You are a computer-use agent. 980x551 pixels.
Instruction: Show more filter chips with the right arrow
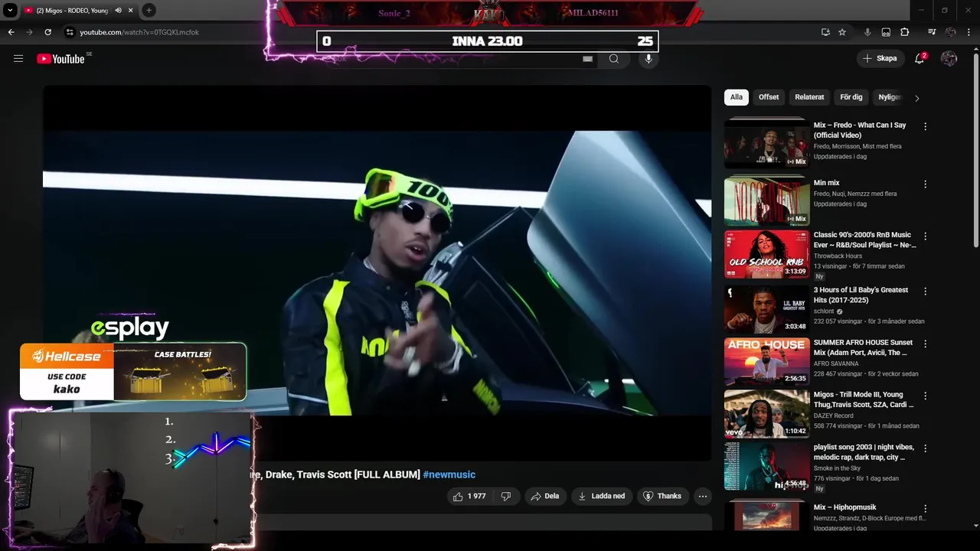click(x=916, y=98)
